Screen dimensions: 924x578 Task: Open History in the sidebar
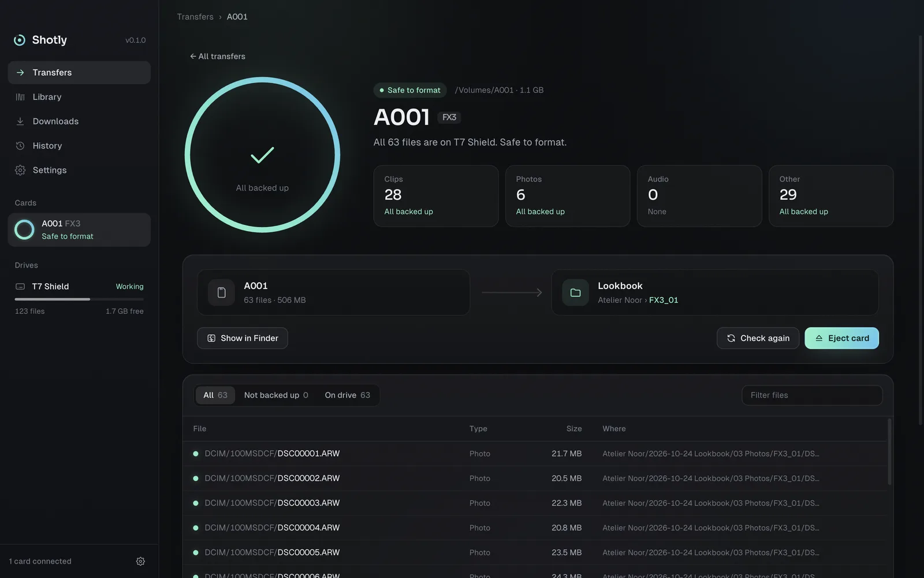(79, 146)
